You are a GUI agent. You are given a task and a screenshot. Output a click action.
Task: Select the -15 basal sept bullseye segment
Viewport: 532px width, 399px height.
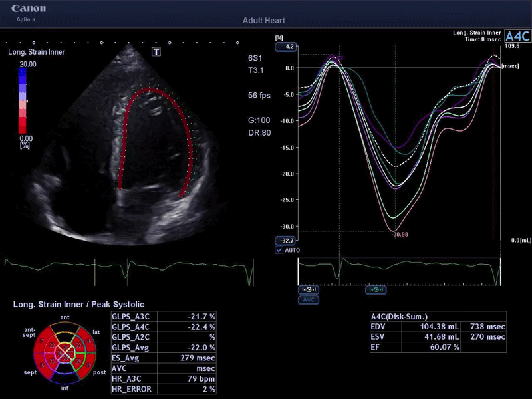click(x=42, y=365)
